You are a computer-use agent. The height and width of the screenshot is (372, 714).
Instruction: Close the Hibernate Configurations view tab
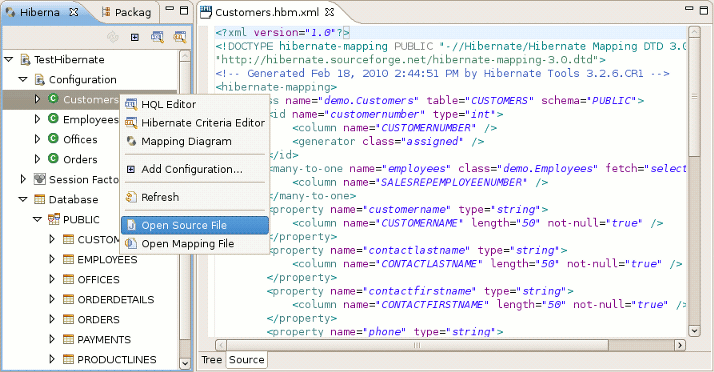(x=73, y=12)
